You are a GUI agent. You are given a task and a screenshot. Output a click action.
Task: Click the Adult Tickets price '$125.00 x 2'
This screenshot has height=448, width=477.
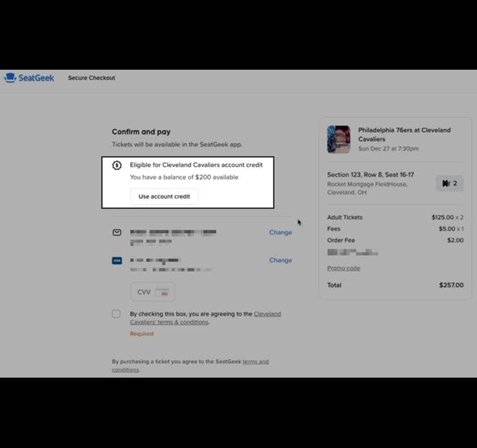pyautogui.click(x=447, y=218)
